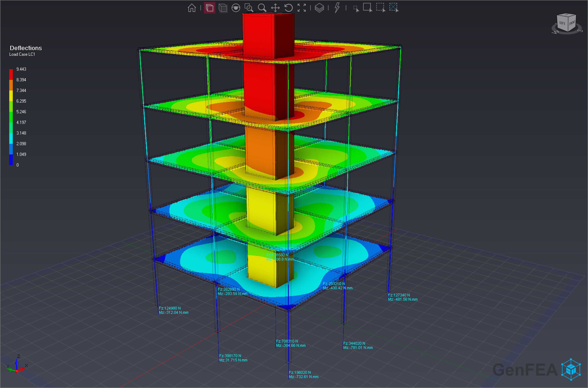588x388 pixels.
Task: Toggle the highlighted shaded cube display mode
Action: pyautogui.click(x=209, y=8)
